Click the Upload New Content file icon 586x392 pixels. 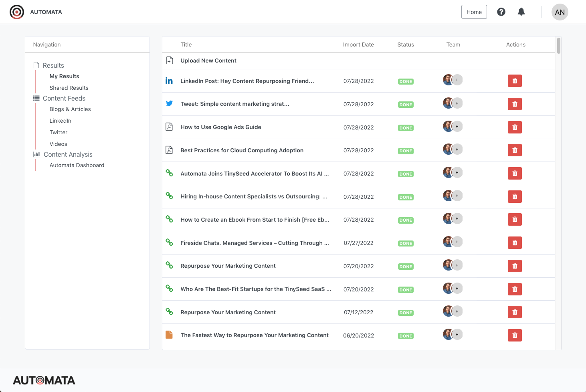[x=170, y=61]
